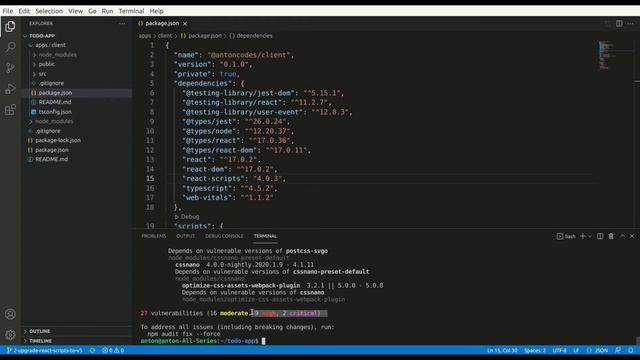Open the Run and Debug view
The width and height of the screenshot is (640, 360).
10,89
